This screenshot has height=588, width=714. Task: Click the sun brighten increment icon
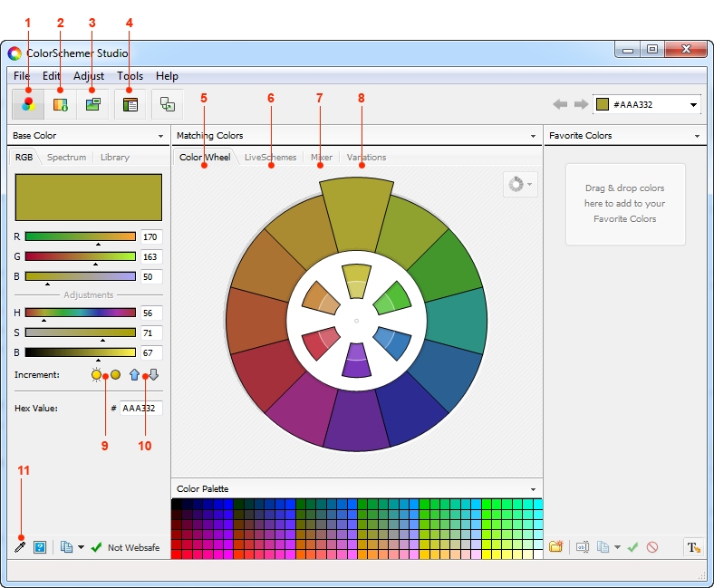[97, 374]
